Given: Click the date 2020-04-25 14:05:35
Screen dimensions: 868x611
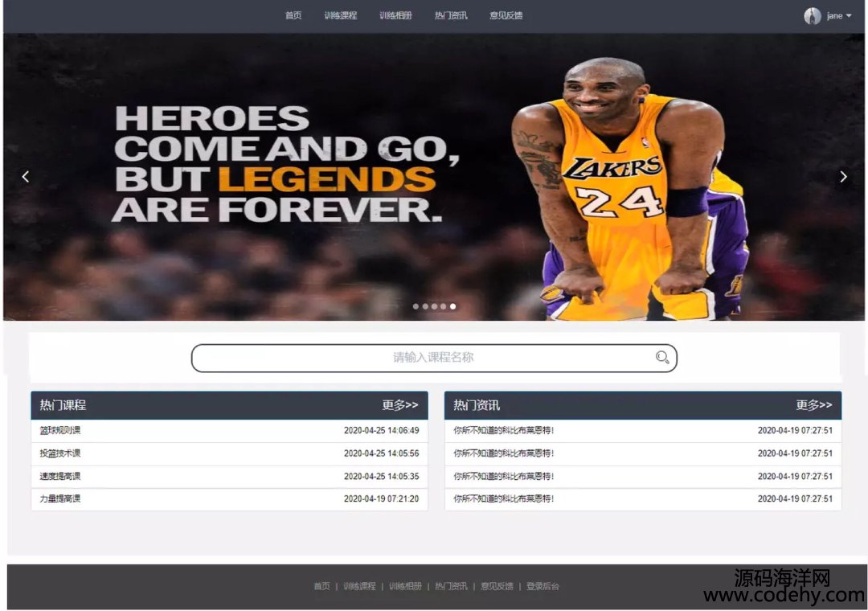Looking at the screenshot, I should tap(382, 476).
